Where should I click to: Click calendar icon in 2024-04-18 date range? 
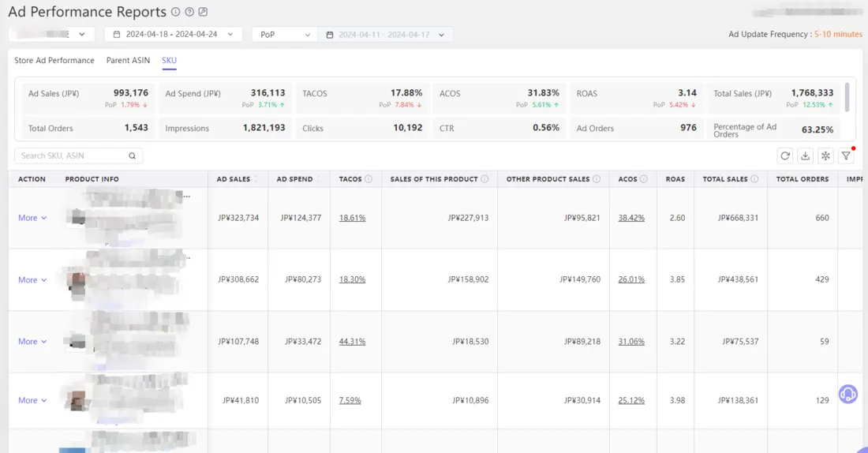pos(117,35)
